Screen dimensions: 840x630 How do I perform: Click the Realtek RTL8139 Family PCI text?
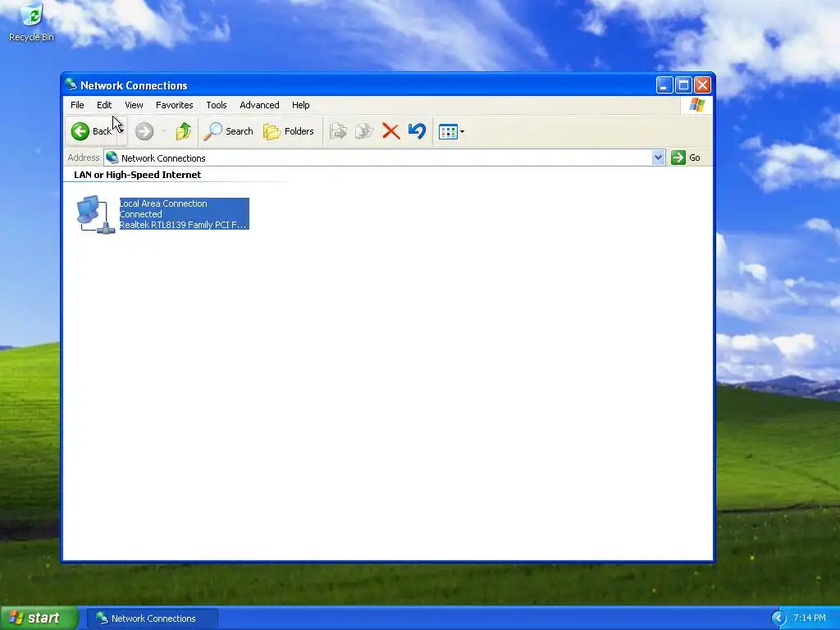click(x=183, y=225)
